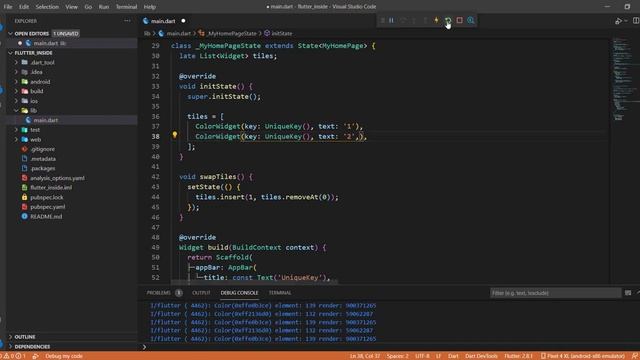Open the README.md file
Viewport: 640px width, 360px height.
point(46,217)
